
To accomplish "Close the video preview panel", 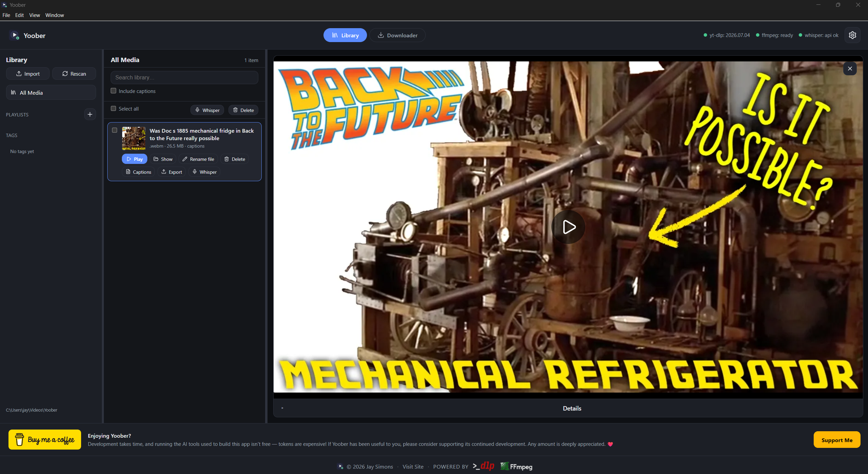I will point(850,69).
